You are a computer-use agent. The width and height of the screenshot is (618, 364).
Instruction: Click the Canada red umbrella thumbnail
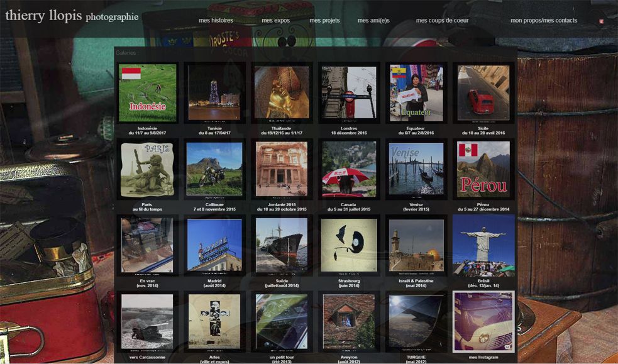[349, 169]
